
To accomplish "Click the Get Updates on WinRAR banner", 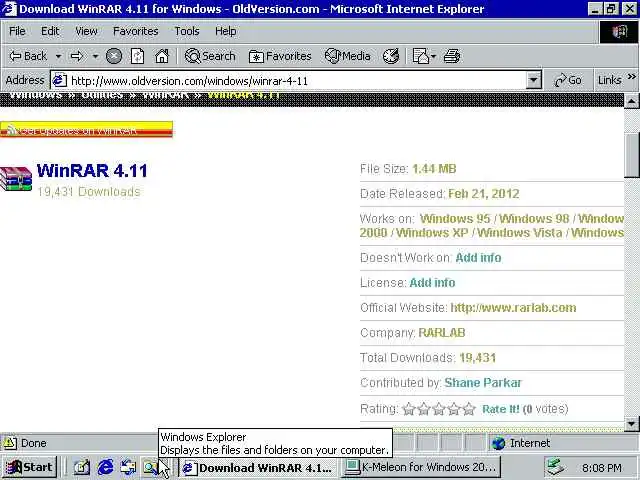I will 86,130.
